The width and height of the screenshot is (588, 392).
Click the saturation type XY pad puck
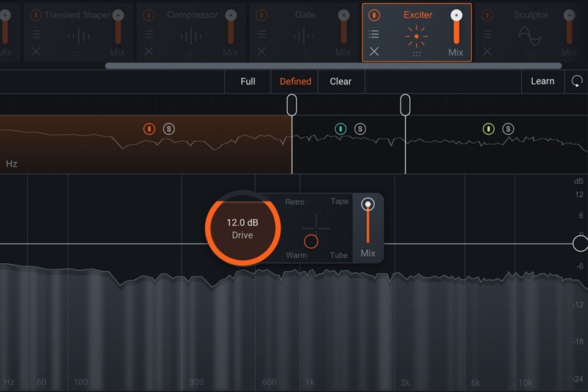tap(311, 241)
